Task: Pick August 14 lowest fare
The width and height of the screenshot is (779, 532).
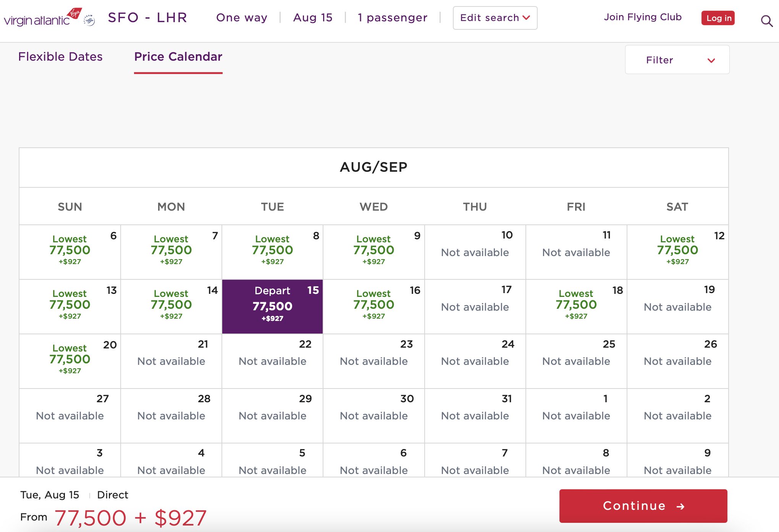Action: point(171,305)
